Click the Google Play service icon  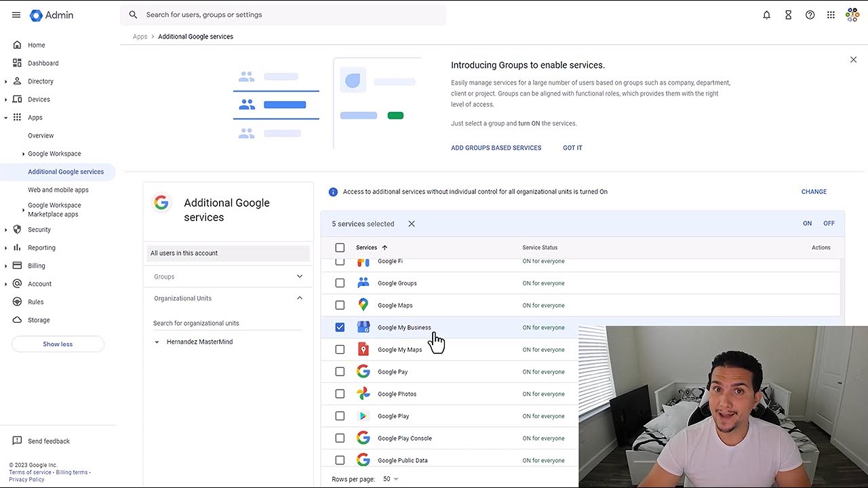(x=363, y=415)
